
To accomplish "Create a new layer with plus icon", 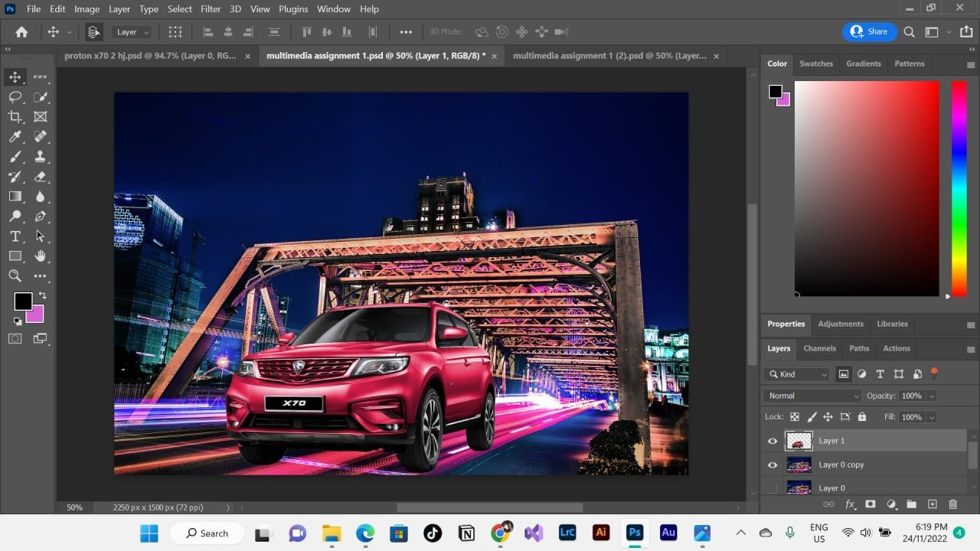I will pyautogui.click(x=932, y=504).
